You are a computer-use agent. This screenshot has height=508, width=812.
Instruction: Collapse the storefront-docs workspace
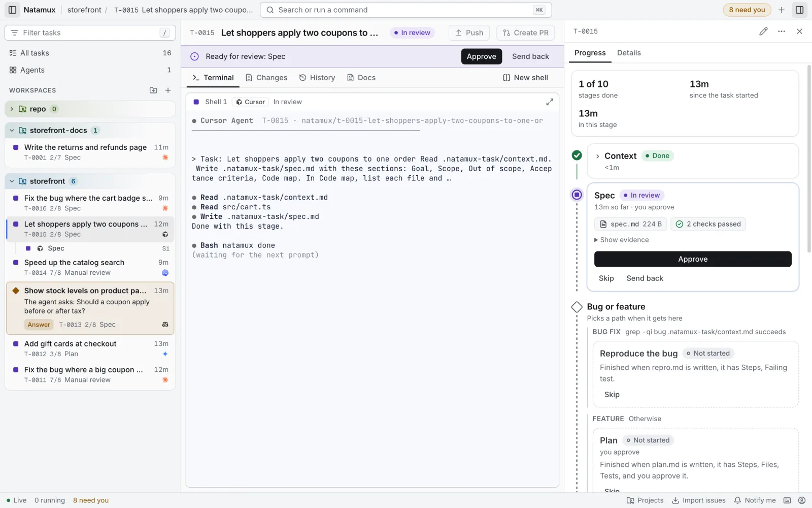[12, 131]
